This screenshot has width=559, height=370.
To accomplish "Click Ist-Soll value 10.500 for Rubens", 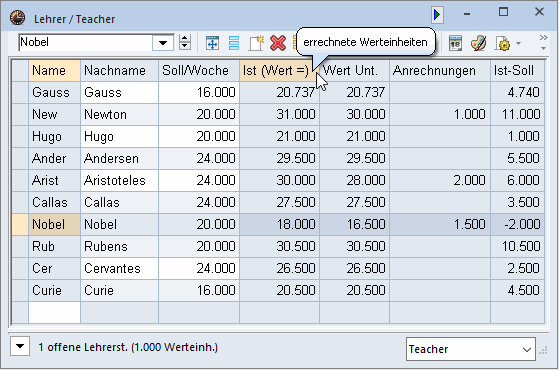I will coord(517,247).
